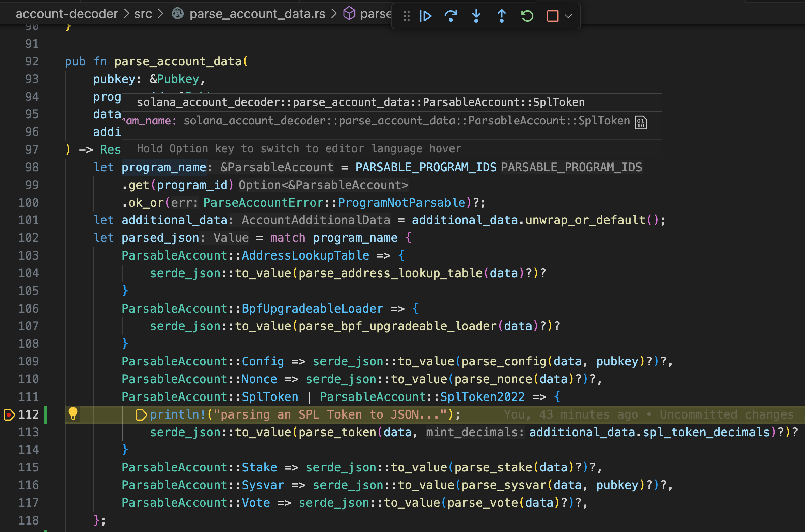Restart the debugging session
805x532 pixels.
pos(527,16)
